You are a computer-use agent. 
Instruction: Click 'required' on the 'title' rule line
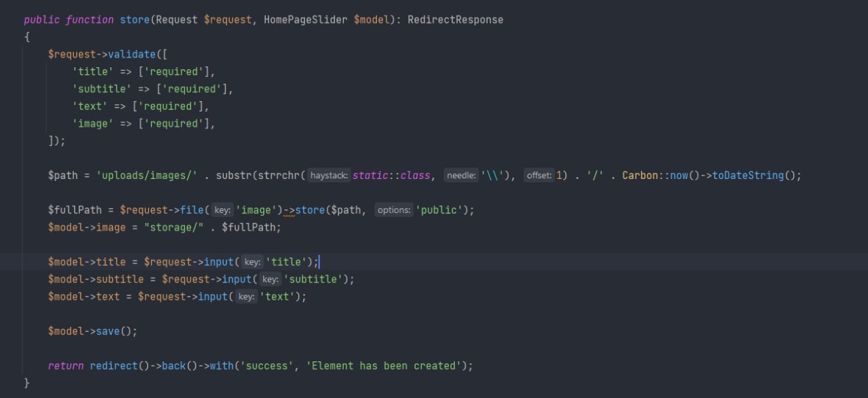click(174, 72)
